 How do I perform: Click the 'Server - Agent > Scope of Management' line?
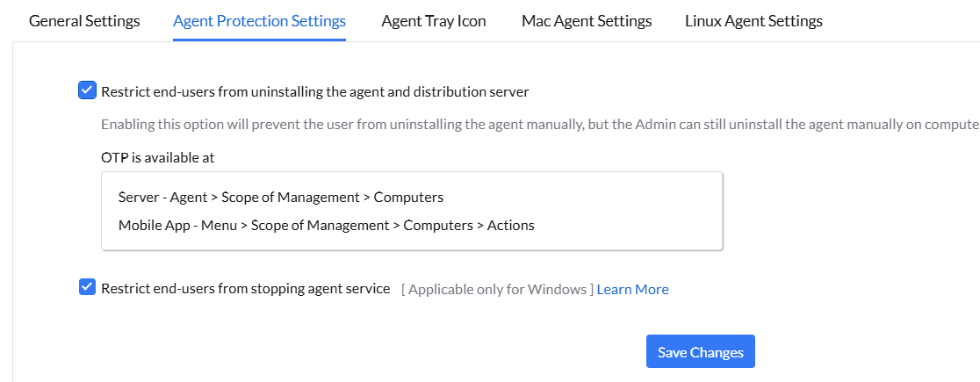coord(281,197)
